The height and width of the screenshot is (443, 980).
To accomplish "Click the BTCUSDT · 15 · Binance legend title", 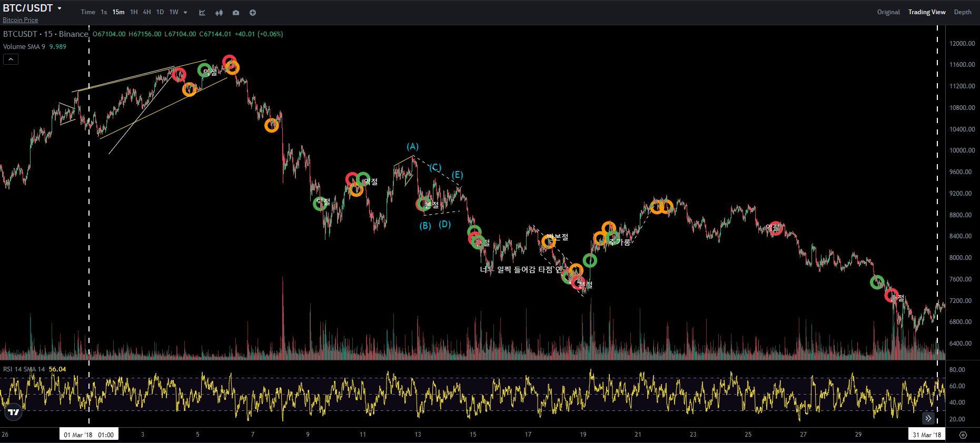I will (x=46, y=34).
